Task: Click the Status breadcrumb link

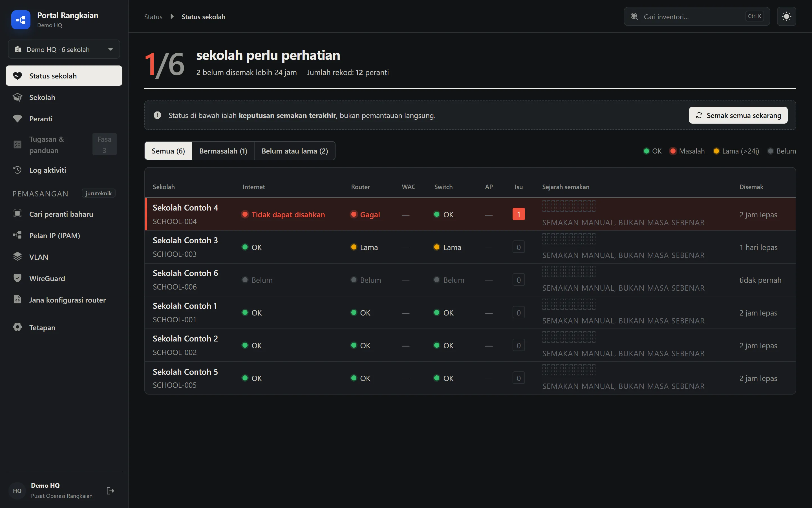Action: point(153,17)
